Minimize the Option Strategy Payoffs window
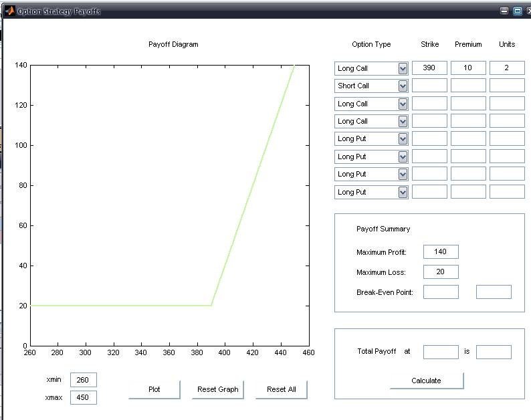This screenshot has height=420, width=531. [504, 11]
